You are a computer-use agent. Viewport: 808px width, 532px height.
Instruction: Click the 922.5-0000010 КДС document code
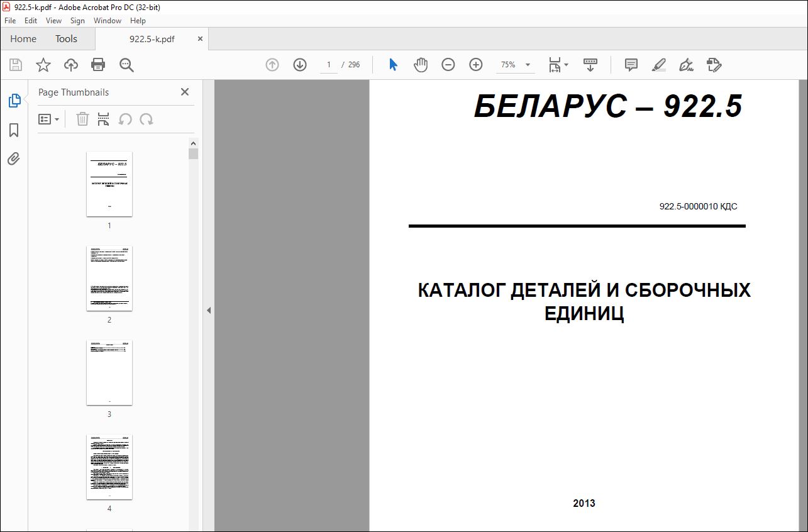tap(698, 206)
